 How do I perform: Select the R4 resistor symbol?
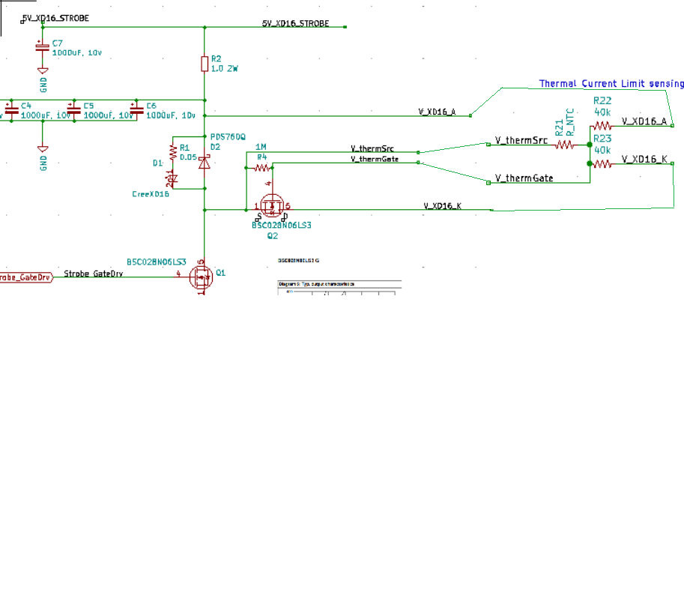click(261, 168)
